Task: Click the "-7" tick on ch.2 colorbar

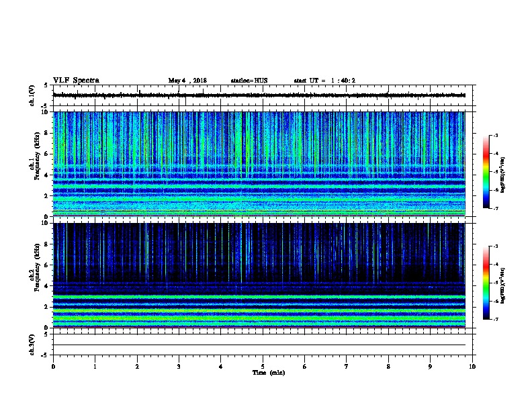Action: point(495,319)
